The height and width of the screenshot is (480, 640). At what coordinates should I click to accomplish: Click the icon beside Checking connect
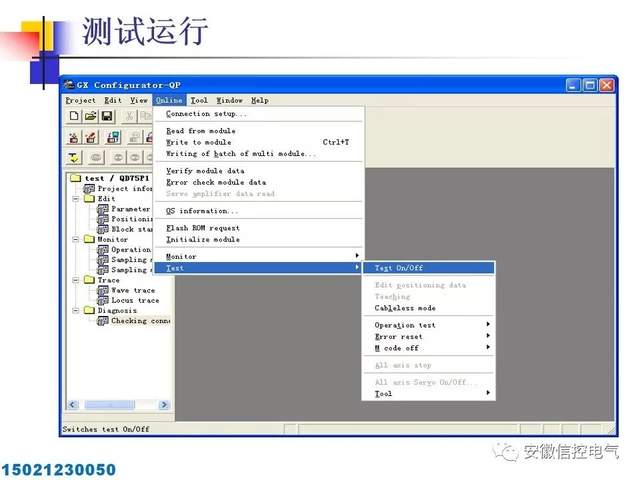point(102,321)
